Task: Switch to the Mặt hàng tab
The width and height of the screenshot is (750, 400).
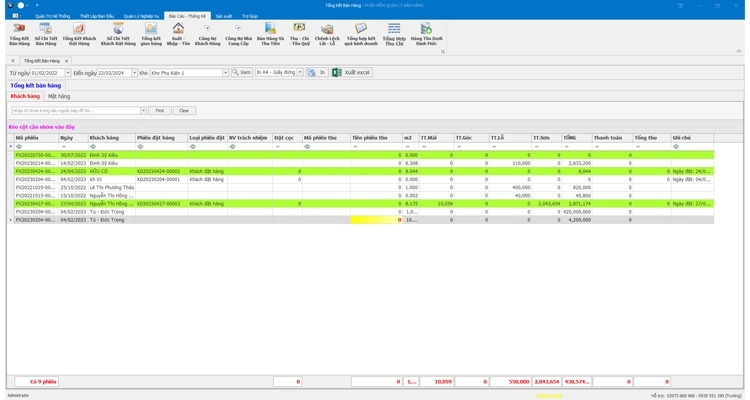Action: pyautogui.click(x=59, y=96)
